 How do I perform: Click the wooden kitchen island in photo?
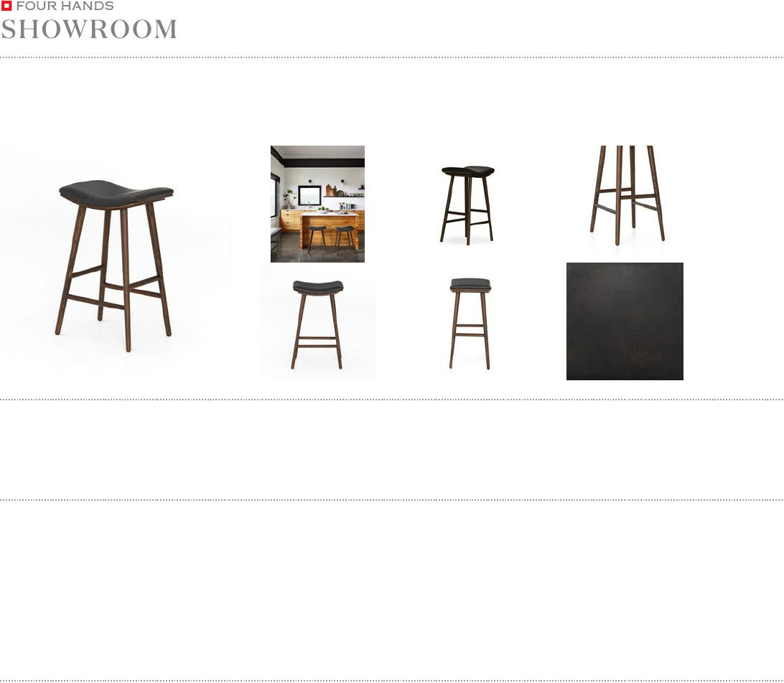[330, 230]
